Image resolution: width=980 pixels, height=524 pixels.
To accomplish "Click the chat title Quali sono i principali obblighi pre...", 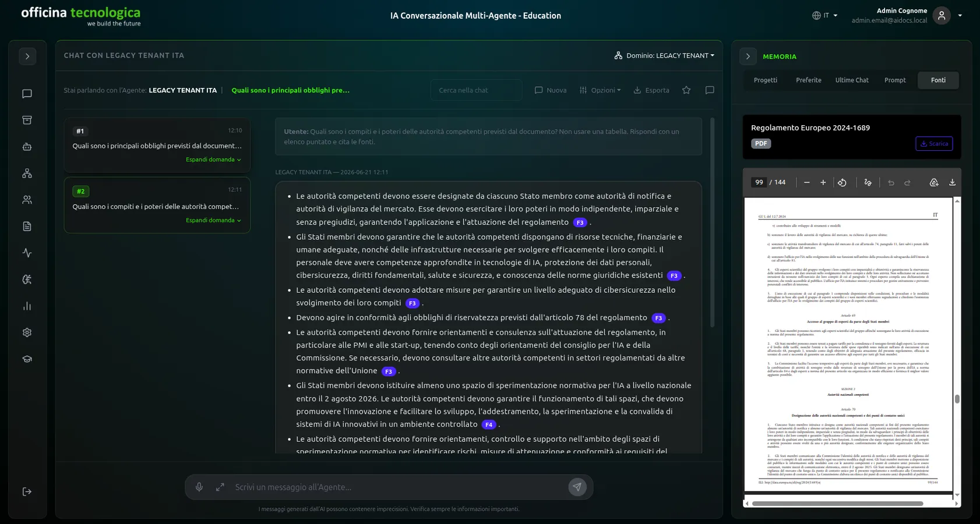I will point(291,90).
